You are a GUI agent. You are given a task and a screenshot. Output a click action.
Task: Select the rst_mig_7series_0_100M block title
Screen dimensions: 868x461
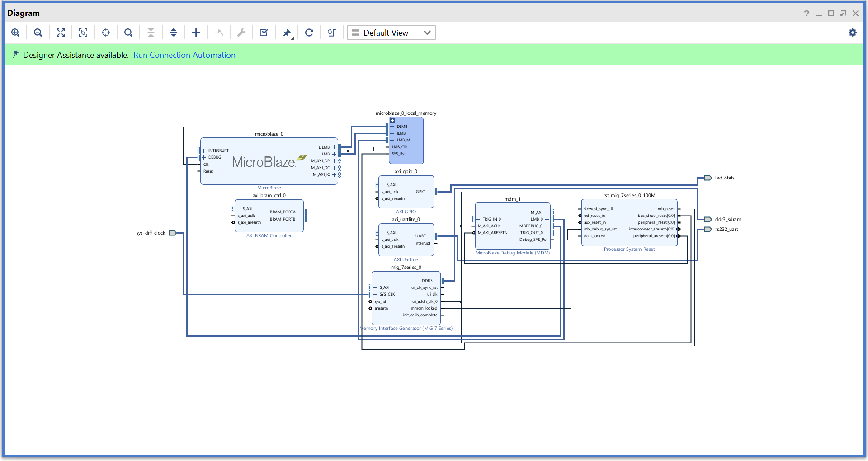629,195
